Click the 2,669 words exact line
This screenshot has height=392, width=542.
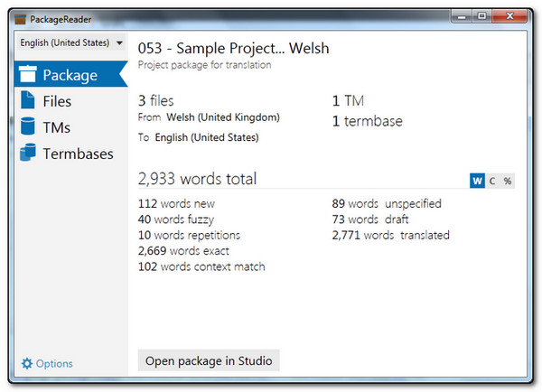pos(183,251)
